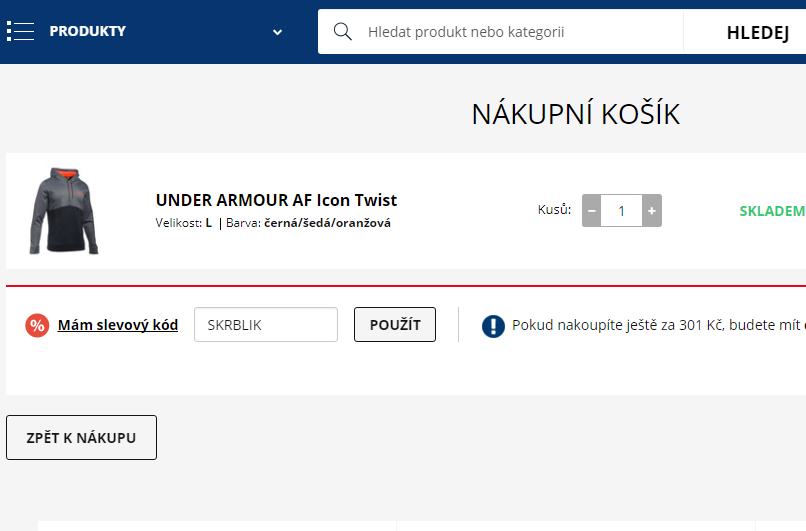806x531 pixels.
Task: Click the blue exclamation info icon
Action: click(x=493, y=326)
